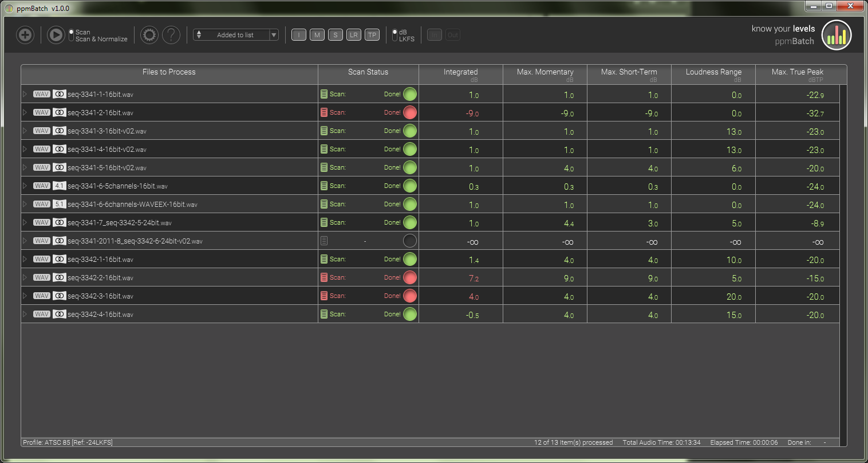
Task: Expand details for seq-3341-7_seq-3342-5-24bit.wav
Action: [x=26, y=222]
